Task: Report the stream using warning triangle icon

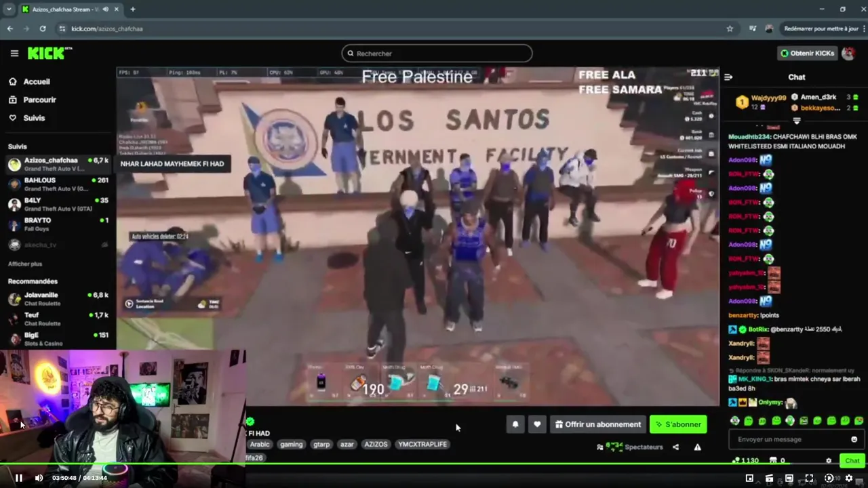Action: click(x=697, y=447)
